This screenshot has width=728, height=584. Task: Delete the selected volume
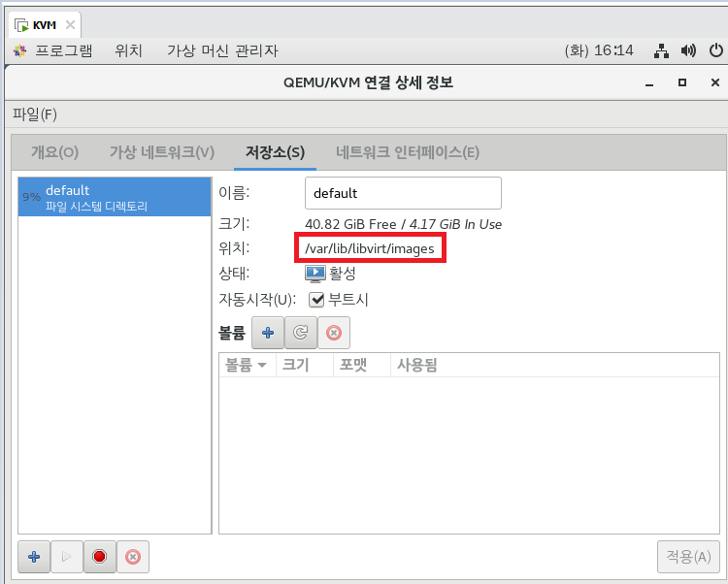(x=334, y=333)
